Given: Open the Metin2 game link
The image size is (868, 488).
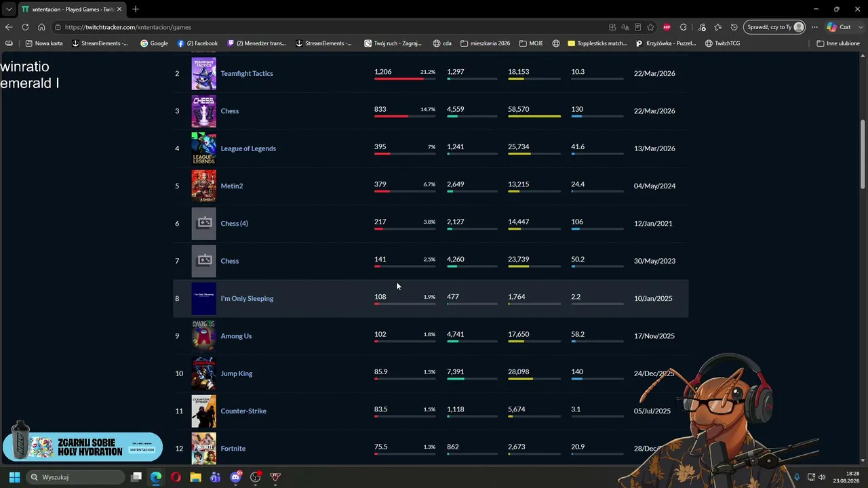Looking at the screenshot, I should coord(231,186).
